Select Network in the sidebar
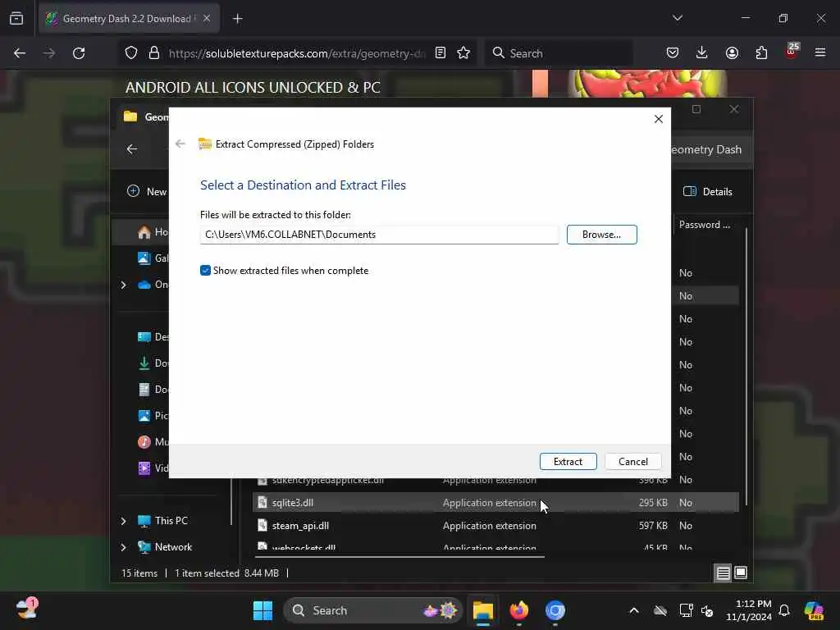Image resolution: width=840 pixels, height=630 pixels. click(165, 547)
